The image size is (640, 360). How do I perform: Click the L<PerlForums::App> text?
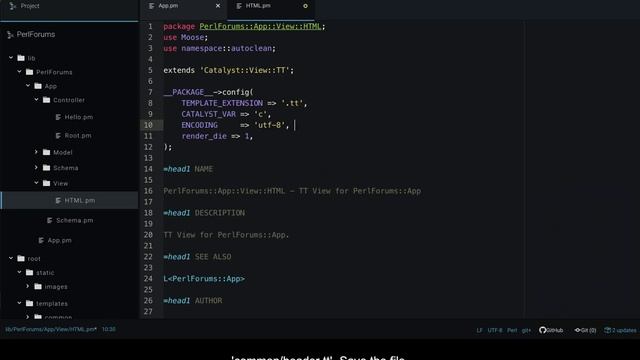coord(204,279)
